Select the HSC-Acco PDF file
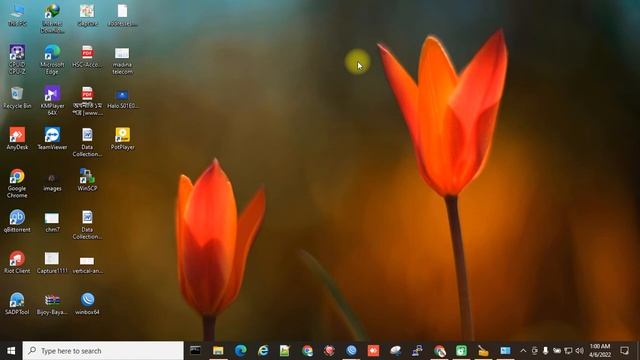Viewport: 640px width, 360px height. point(87,56)
